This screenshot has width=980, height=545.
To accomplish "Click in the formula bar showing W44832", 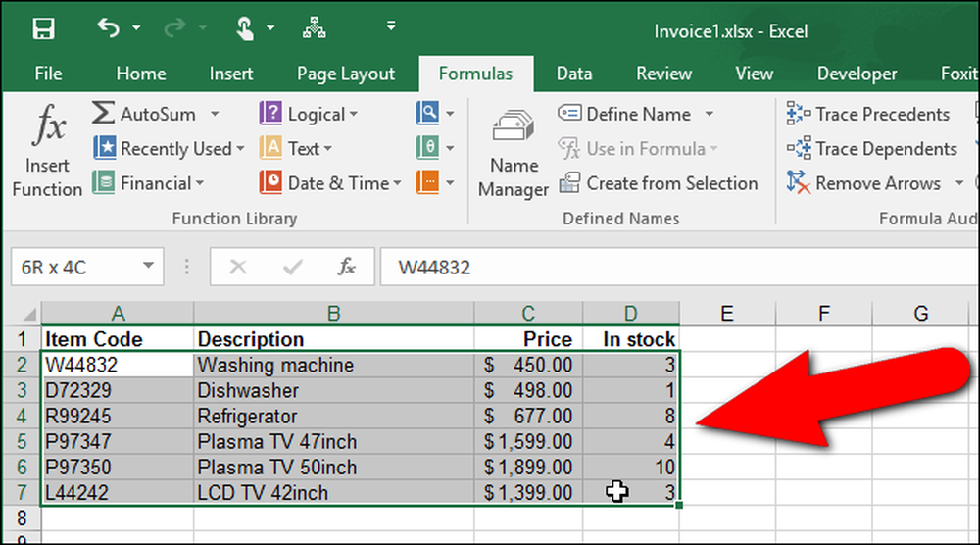I will 679,268.
